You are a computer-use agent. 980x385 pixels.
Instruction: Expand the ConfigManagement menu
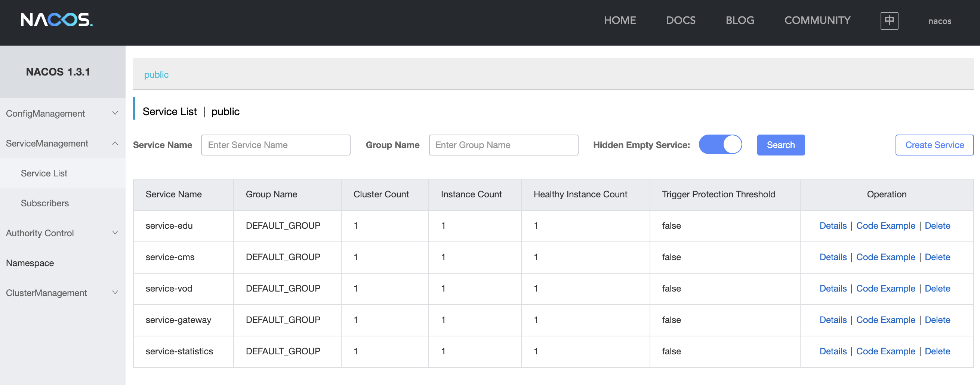point(63,113)
